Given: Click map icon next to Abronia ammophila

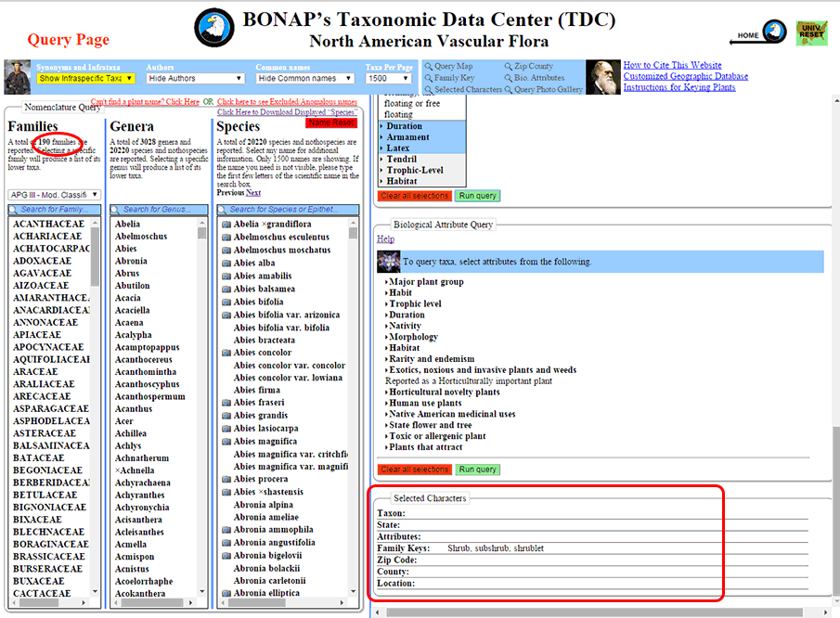Looking at the screenshot, I should [226, 530].
